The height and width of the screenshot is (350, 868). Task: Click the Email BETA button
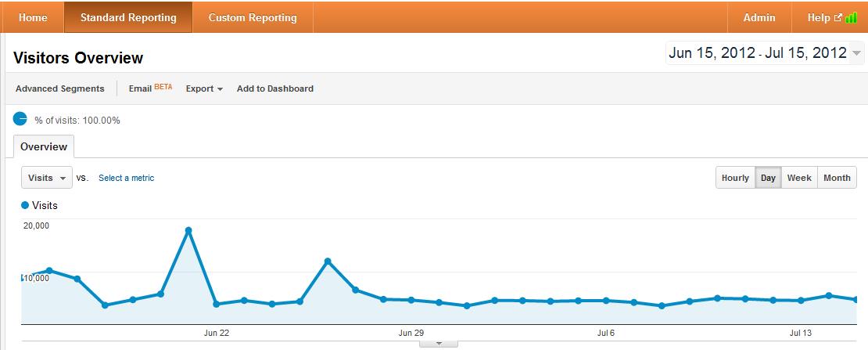pos(150,88)
